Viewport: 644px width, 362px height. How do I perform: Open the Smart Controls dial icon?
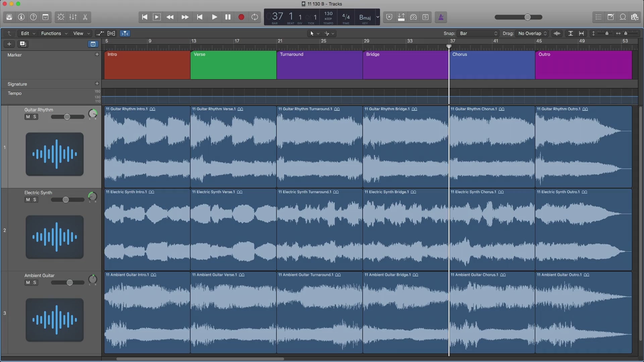pos(61,17)
